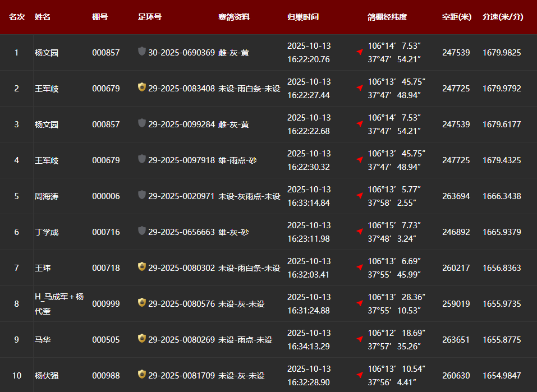The image size is (537, 392).
Task: Sort by the 分速(米/分) column header
Action: [x=502, y=17]
